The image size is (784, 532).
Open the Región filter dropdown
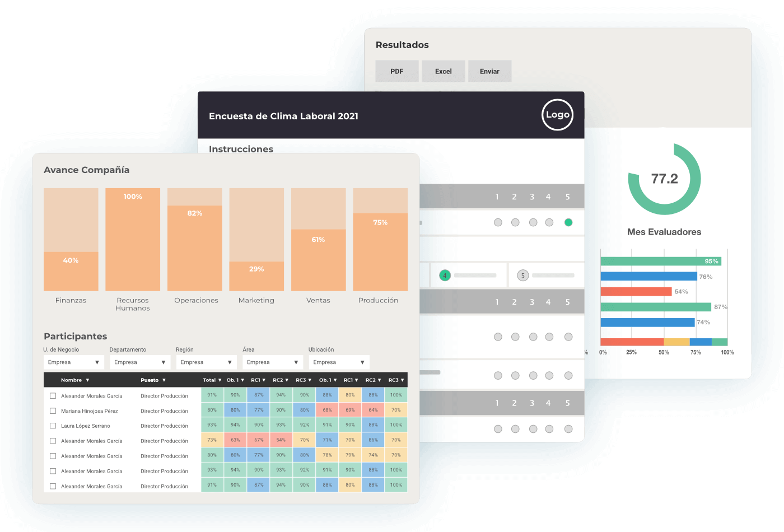(207, 362)
